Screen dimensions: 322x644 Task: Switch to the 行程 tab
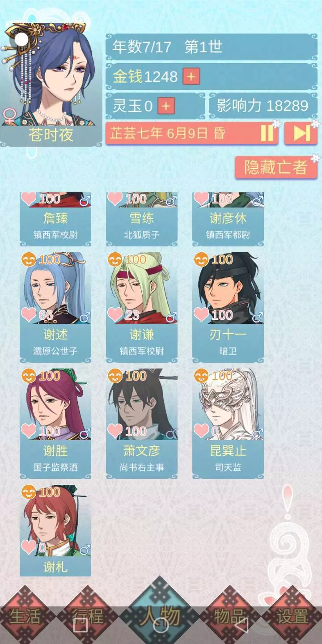88,617
